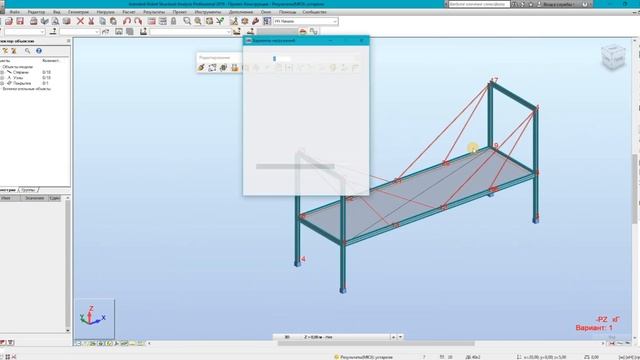This screenshot has height=360, width=640.
Task: Expand the Узлы tree node
Action: coord(2,78)
